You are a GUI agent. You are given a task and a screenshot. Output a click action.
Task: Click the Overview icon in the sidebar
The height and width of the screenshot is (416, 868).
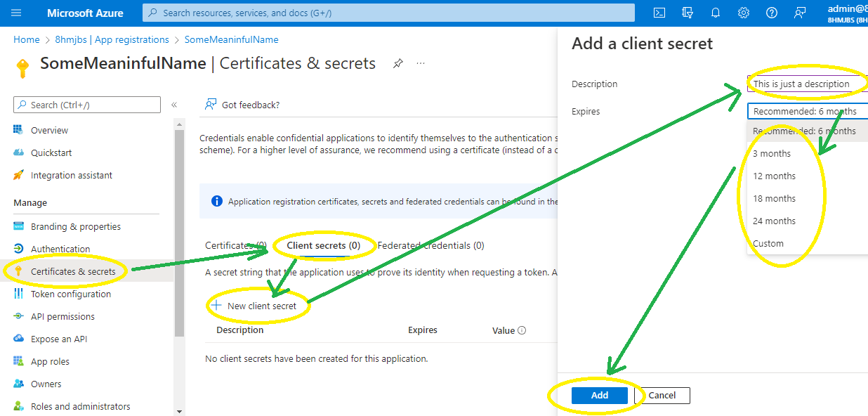click(x=18, y=130)
